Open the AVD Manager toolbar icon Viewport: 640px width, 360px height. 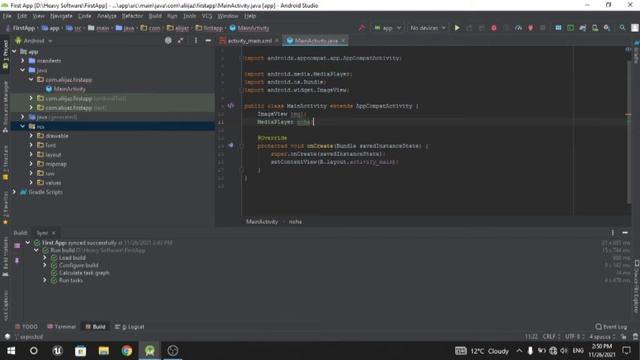point(595,28)
